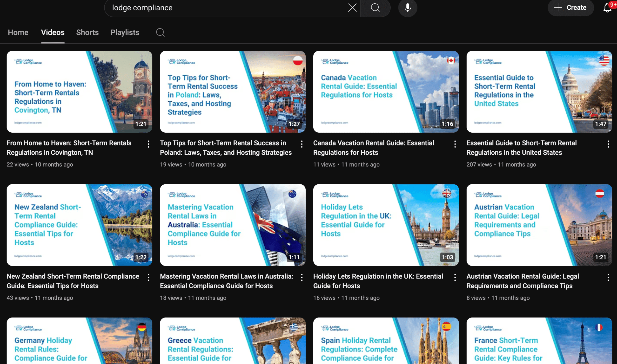Image resolution: width=617 pixels, height=364 pixels.
Task: Expand three-dot menu for Austrian Vacation video
Action: (x=608, y=277)
